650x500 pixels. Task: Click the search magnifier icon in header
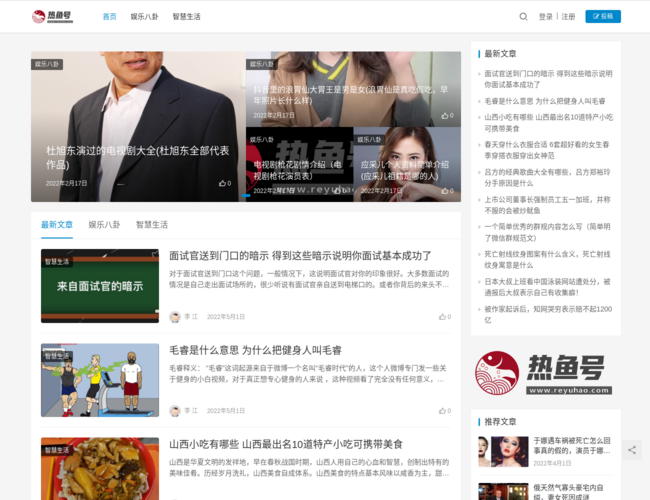pos(523,17)
